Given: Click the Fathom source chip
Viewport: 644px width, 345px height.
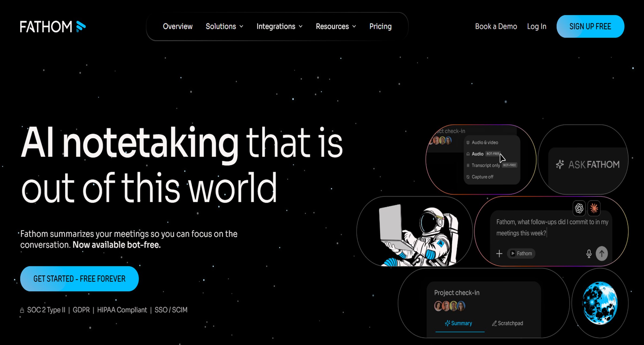Looking at the screenshot, I should pyautogui.click(x=521, y=254).
